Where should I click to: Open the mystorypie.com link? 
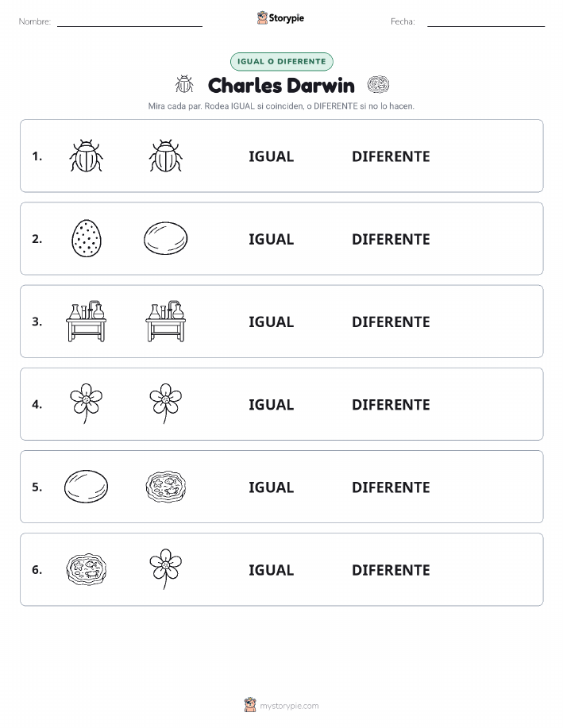281,705
